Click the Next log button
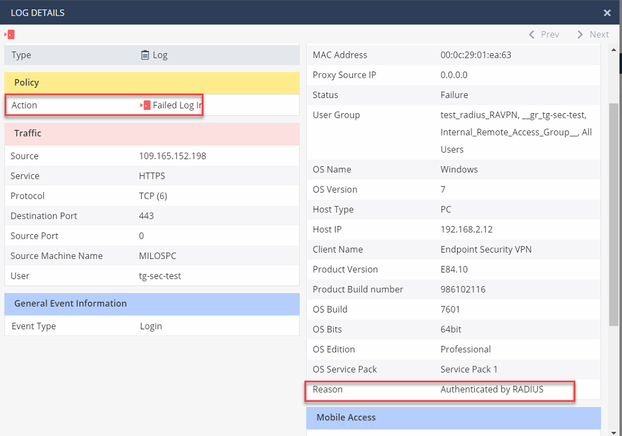The width and height of the screenshot is (622, 436). click(593, 35)
